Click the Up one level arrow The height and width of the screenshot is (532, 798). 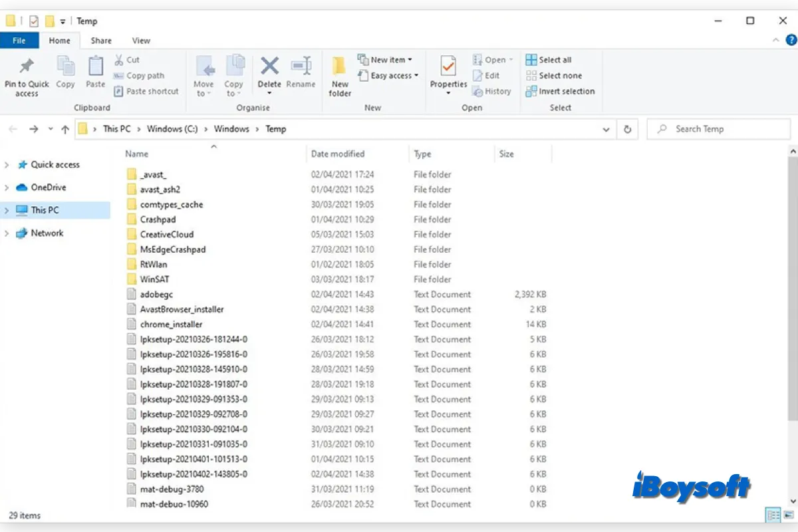(65, 130)
